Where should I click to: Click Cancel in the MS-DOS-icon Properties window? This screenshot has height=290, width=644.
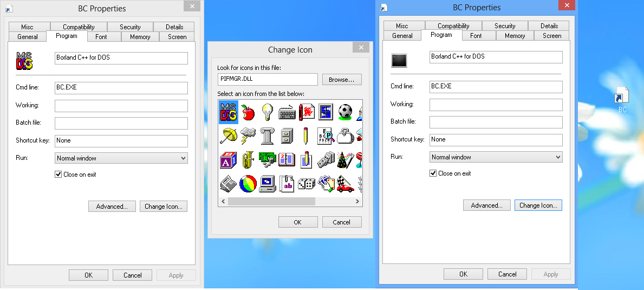(x=132, y=275)
